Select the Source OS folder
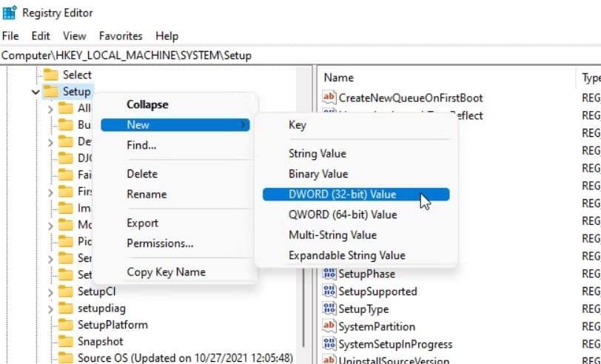 tap(185, 358)
